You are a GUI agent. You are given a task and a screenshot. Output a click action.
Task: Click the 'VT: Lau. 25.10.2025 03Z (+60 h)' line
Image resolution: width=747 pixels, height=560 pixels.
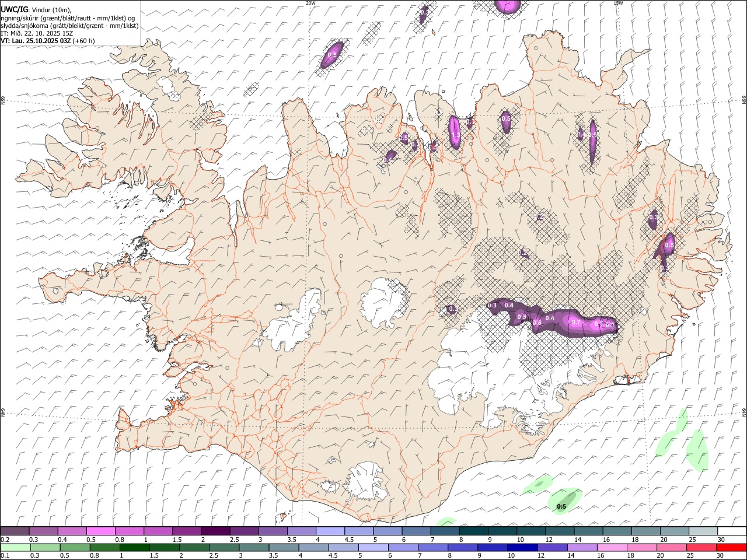click(x=48, y=41)
